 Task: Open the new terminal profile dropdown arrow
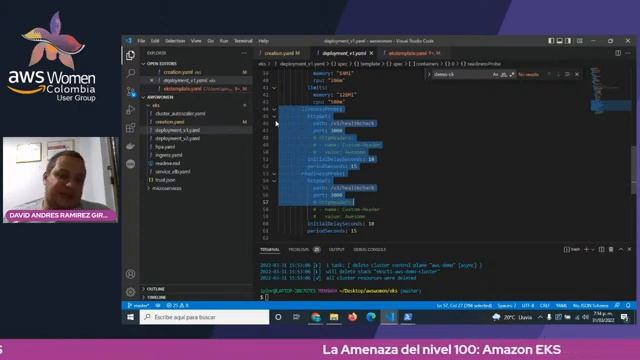pyautogui.click(x=592, y=249)
